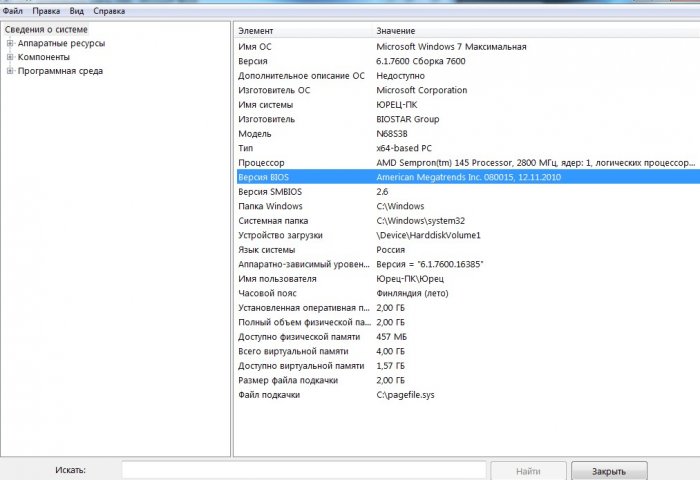Image resolution: width=700 pixels, height=480 pixels.
Task: Select Сведения о системе root item
Action: pyautogui.click(x=45, y=30)
